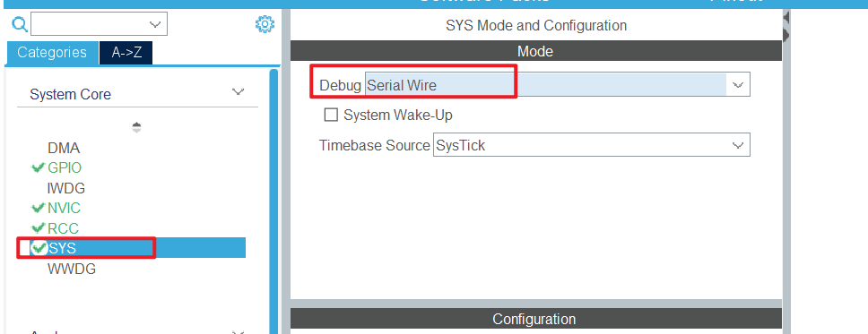The width and height of the screenshot is (868, 334).
Task: Open the search box dropdown arrow
Action: pos(155,24)
